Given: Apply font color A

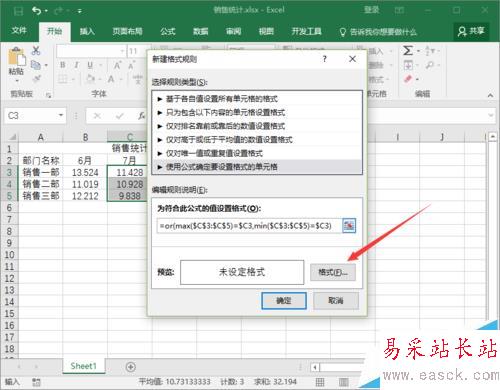Looking at the screenshot, I should (111, 79).
